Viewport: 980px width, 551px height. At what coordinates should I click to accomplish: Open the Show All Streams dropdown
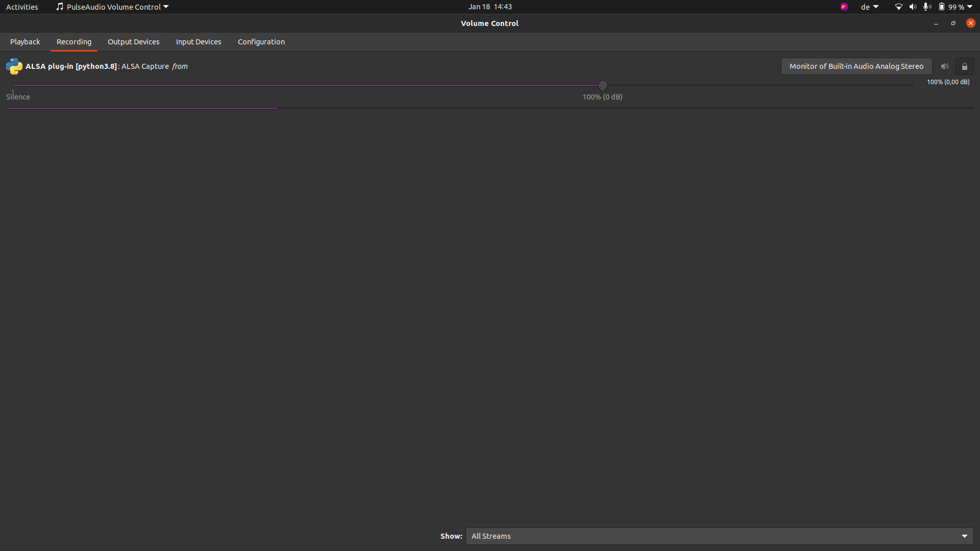coord(720,536)
